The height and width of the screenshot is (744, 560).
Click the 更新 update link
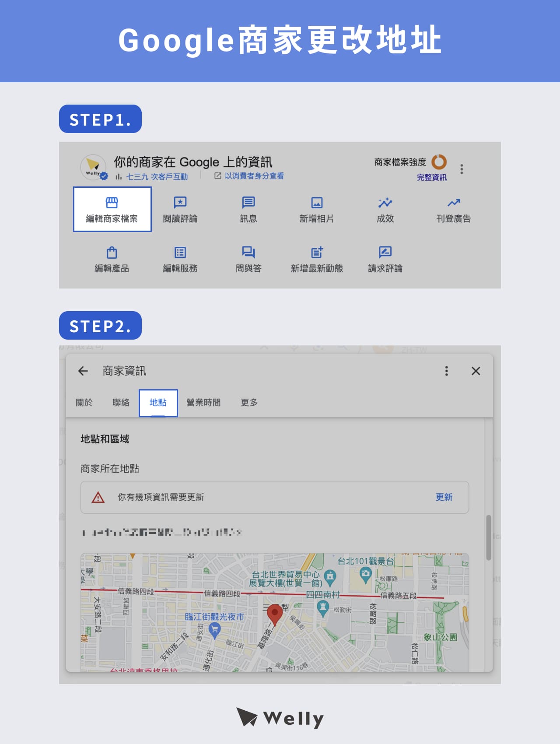tap(444, 497)
